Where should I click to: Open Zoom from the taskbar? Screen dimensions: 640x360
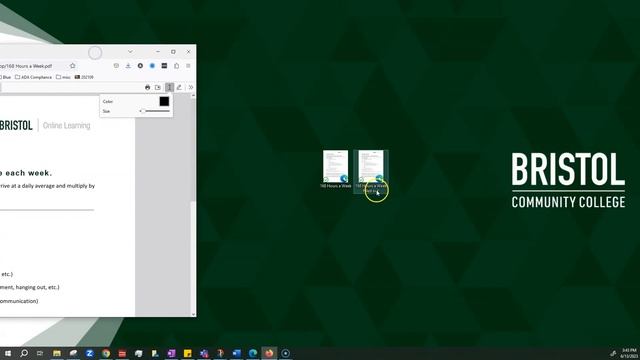coord(89,353)
